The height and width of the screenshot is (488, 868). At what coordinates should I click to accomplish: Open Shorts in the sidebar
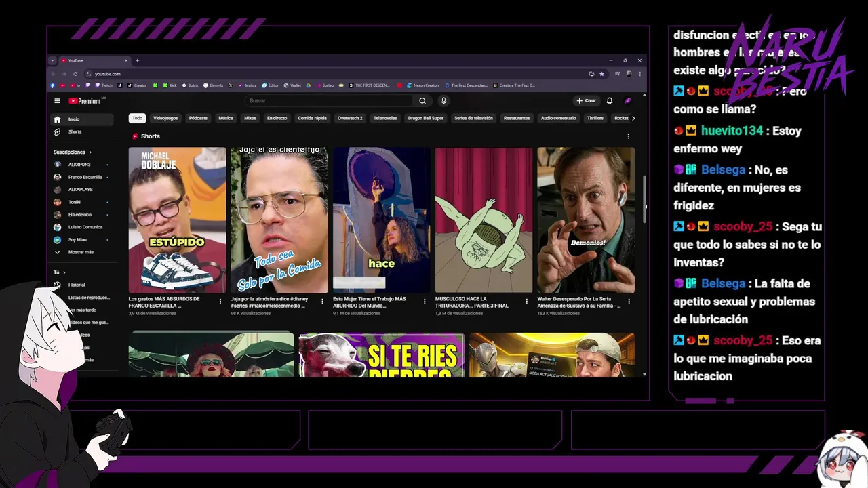click(82, 131)
